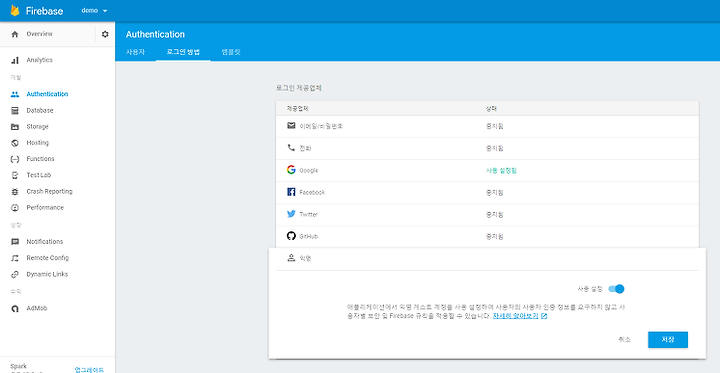The height and width of the screenshot is (373, 720).
Task: Open Overview in the sidebar
Action: (x=39, y=34)
